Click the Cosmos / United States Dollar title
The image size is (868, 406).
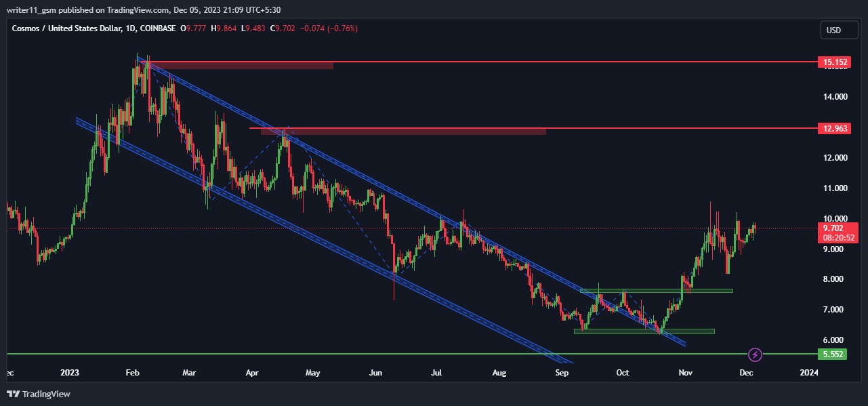point(66,28)
